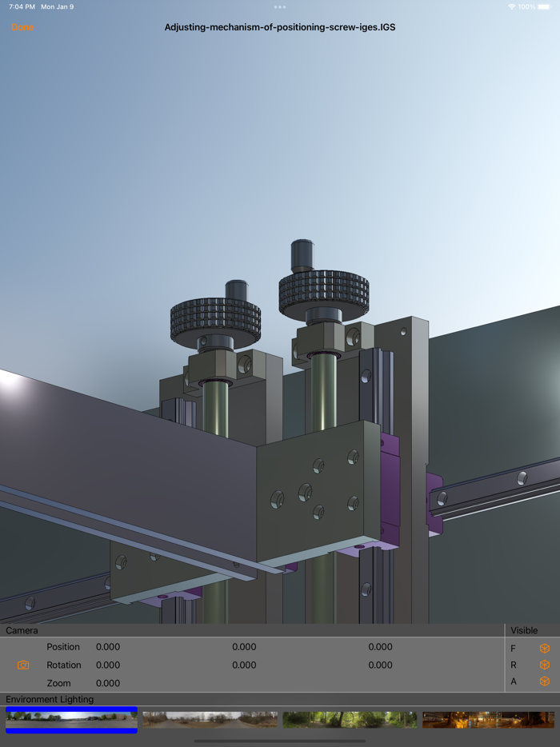Viewport: 560px width, 747px height.
Task: Tap the orange camera icon
Action: tap(23, 665)
